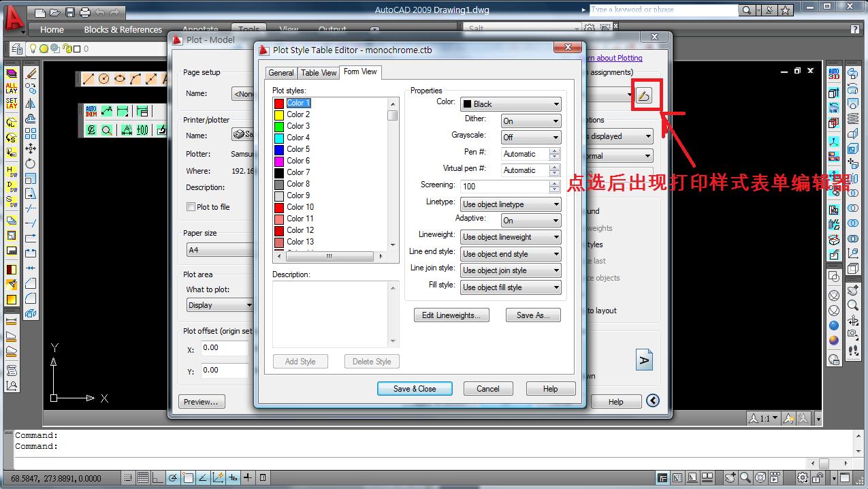Toggle Object Snap Tracking in status bar
This screenshot has width=868, height=489.
tap(203, 478)
